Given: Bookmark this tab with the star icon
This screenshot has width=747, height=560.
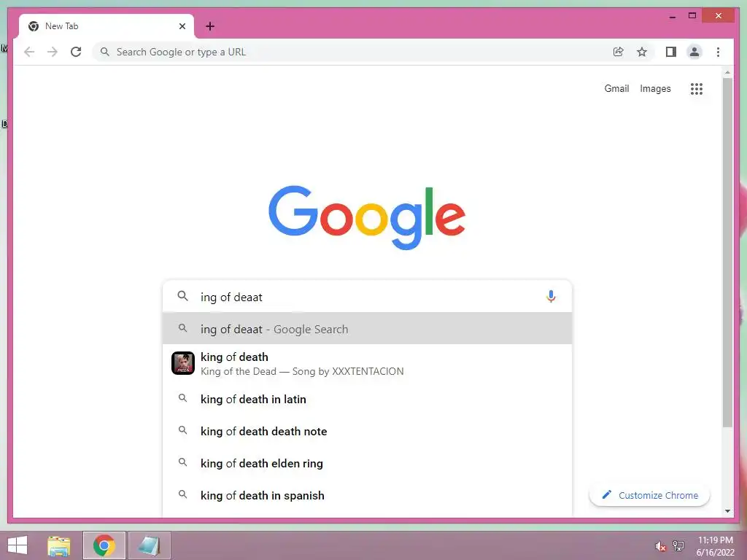Looking at the screenshot, I should coord(642,52).
